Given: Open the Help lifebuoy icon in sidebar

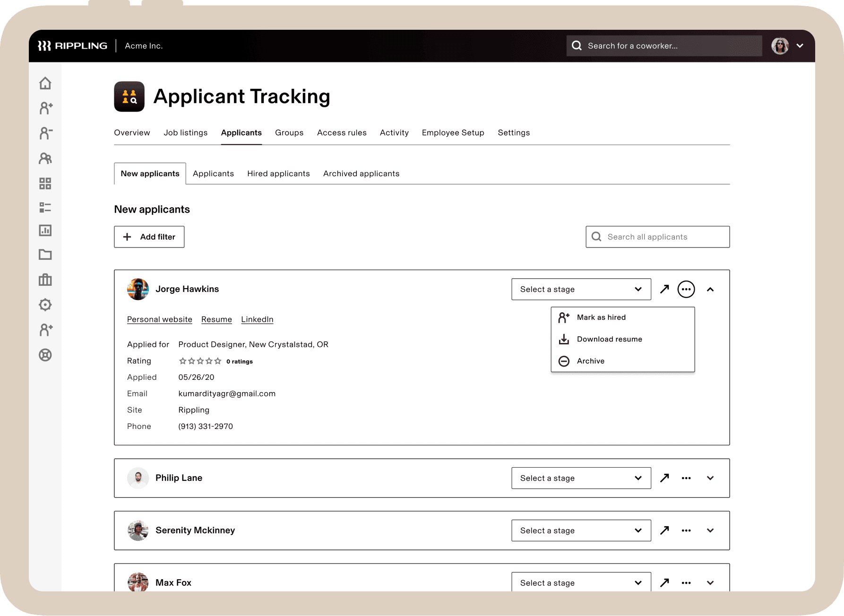Looking at the screenshot, I should click(45, 355).
